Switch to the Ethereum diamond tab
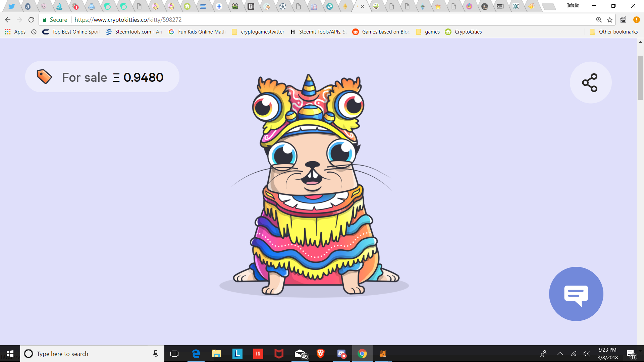 219,6
